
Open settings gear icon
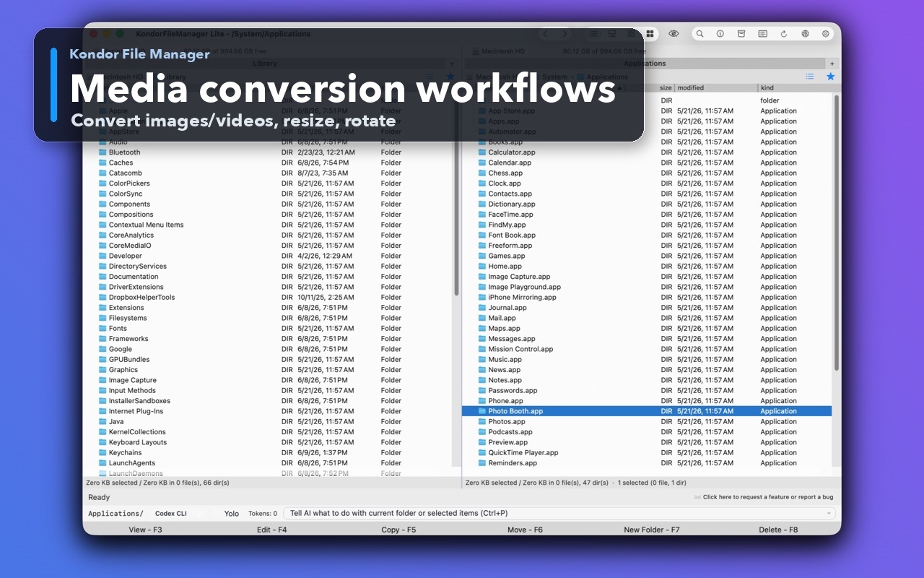[x=826, y=34]
